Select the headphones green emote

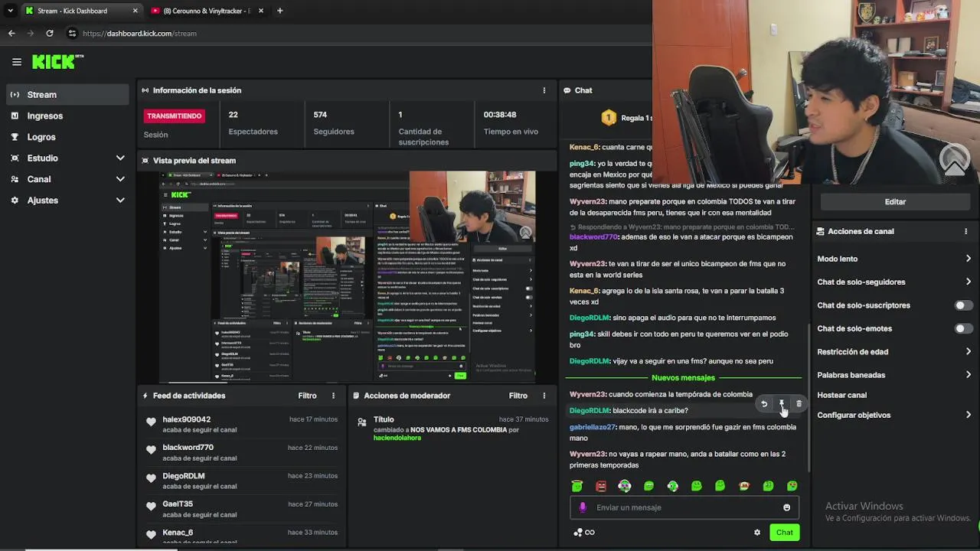coord(625,486)
